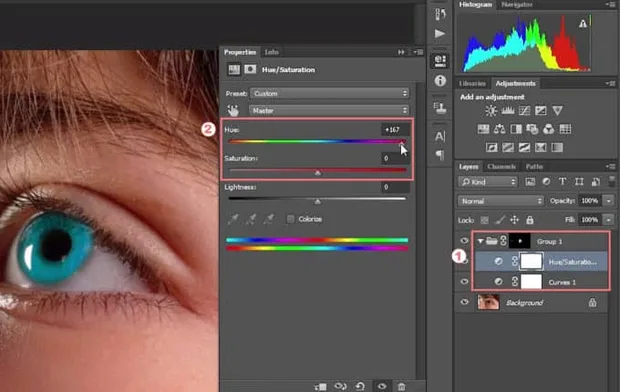The image size is (620, 392).
Task: Open the Paragraph panel icon
Action: click(440, 155)
